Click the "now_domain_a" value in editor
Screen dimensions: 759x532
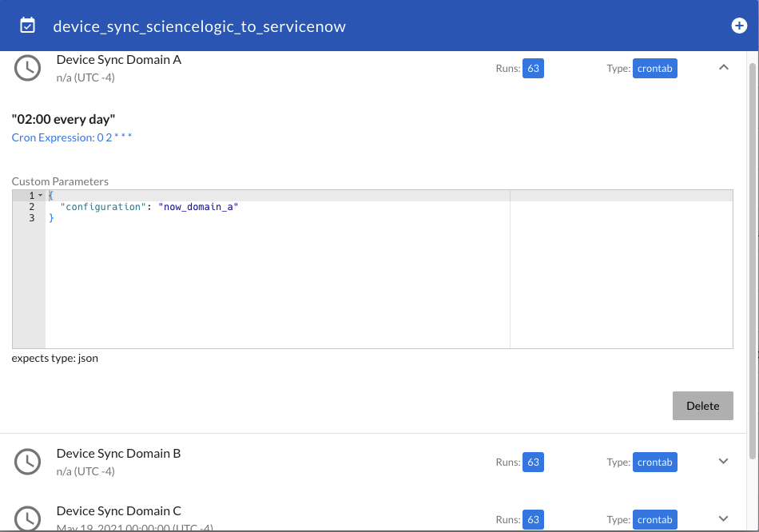point(198,207)
